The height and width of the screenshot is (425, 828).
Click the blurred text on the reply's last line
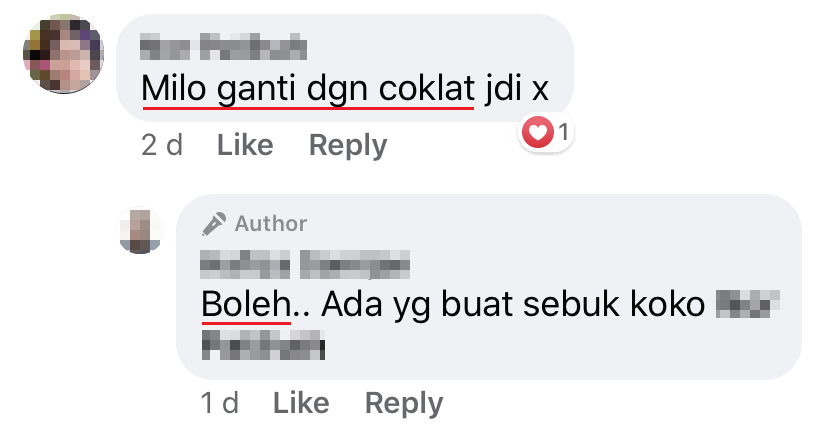(263, 345)
